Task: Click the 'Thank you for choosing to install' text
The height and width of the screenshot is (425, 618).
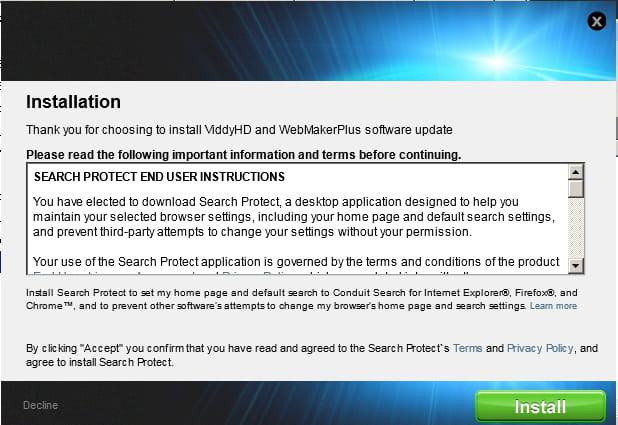Action: click(239, 130)
